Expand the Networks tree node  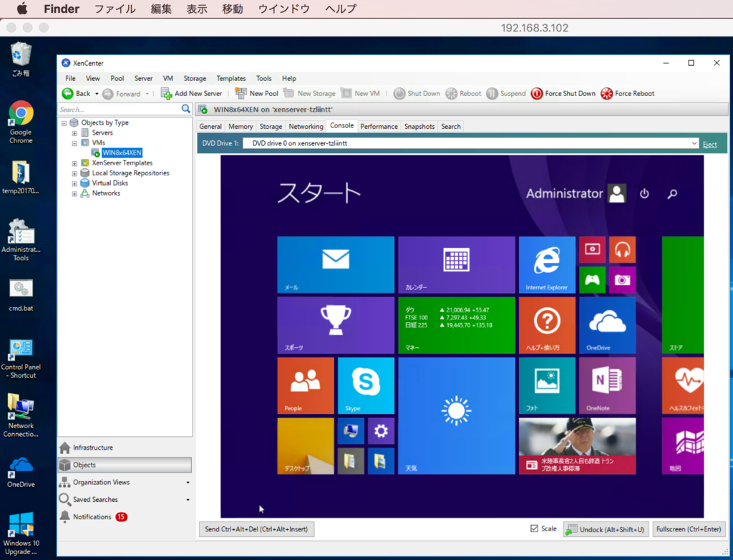coord(74,193)
